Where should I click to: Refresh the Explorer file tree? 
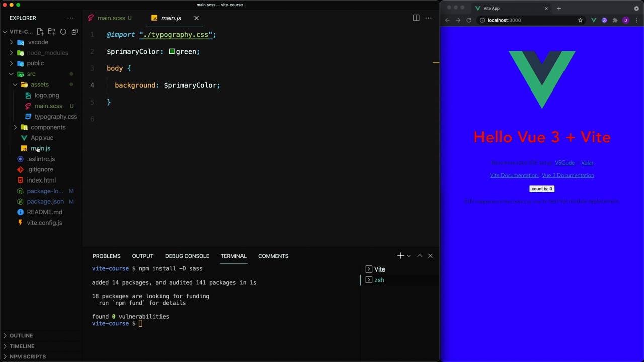click(63, 32)
